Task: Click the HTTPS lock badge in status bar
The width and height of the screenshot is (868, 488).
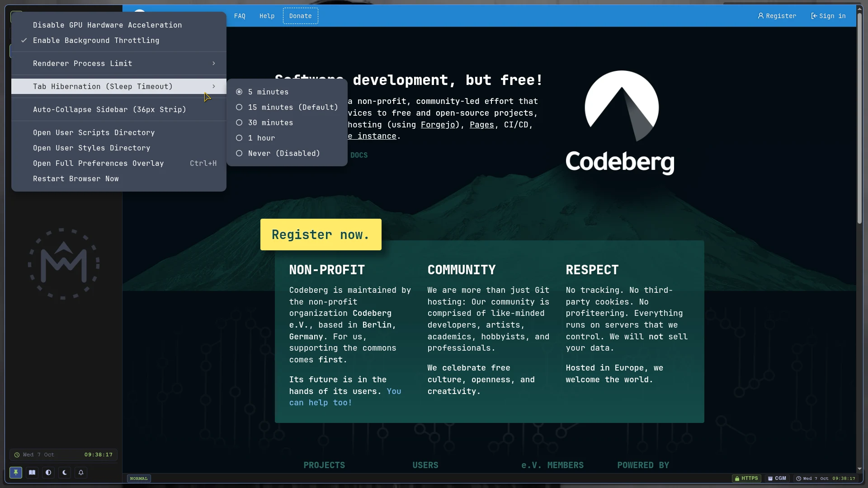Action: (x=746, y=478)
